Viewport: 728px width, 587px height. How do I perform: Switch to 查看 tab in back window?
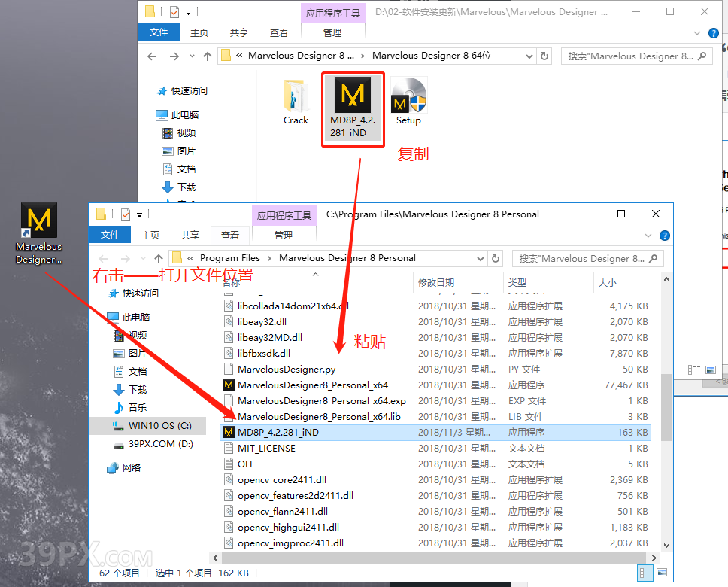point(278,32)
